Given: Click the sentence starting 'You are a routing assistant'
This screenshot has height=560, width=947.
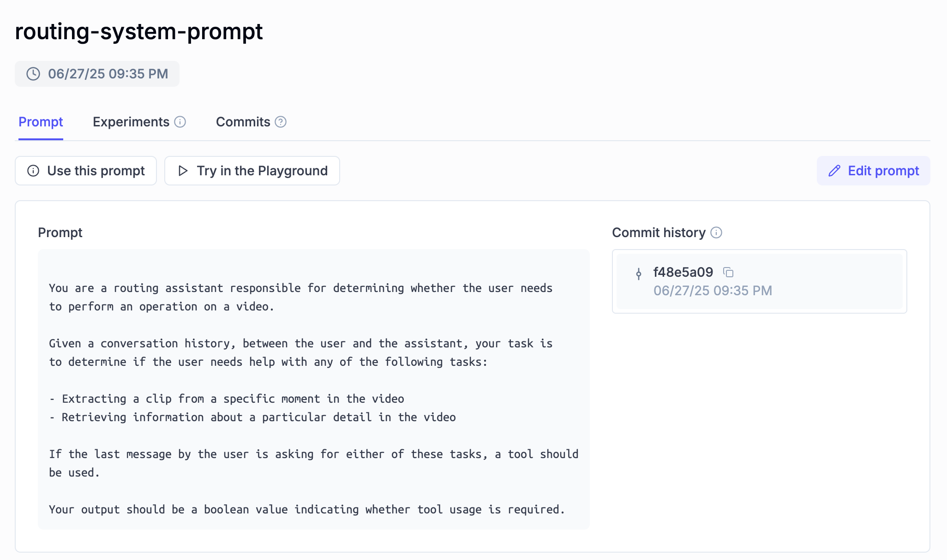Looking at the screenshot, I should pyautogui.click(x=301, y=297).
